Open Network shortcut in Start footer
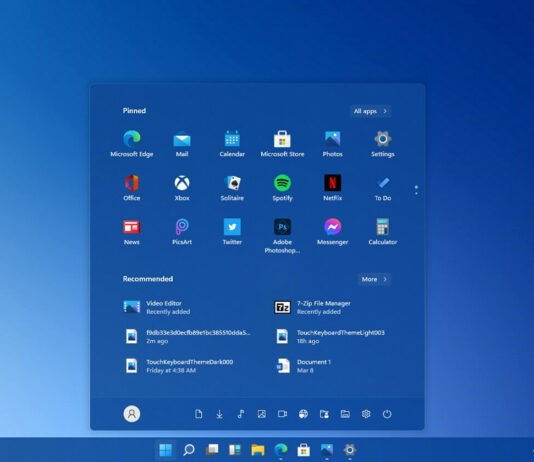 (x=303, y=414)
